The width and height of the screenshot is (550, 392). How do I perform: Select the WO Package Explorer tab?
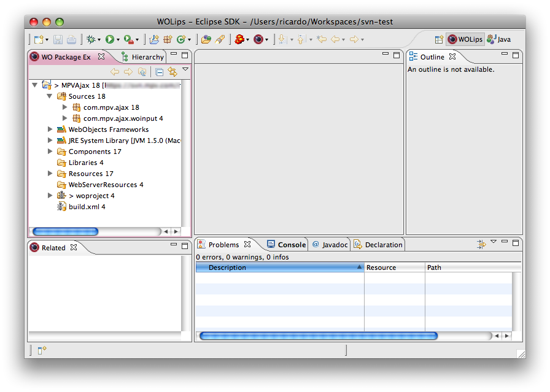66,57
